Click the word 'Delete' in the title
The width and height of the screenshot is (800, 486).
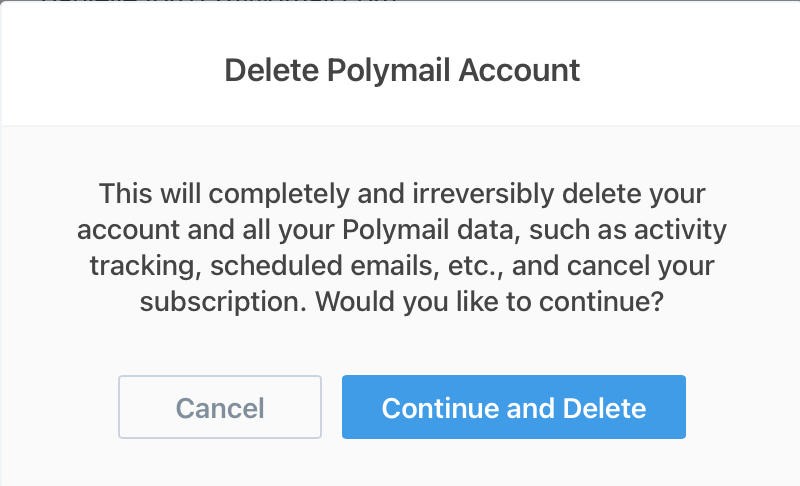(x=262, y=70)
